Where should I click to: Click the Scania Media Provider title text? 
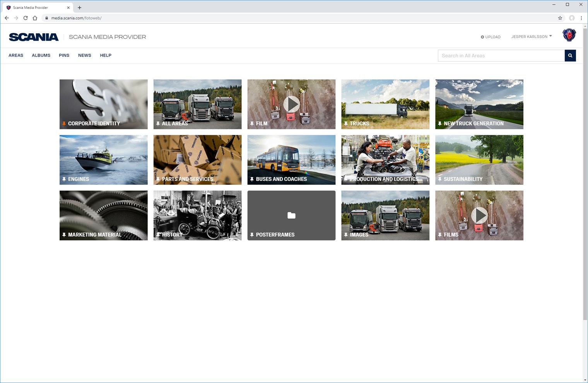coord(108,37)
